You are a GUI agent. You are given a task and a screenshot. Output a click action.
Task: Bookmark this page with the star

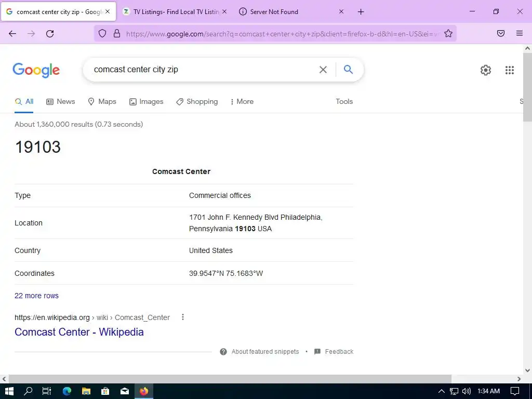click(448, 34)
